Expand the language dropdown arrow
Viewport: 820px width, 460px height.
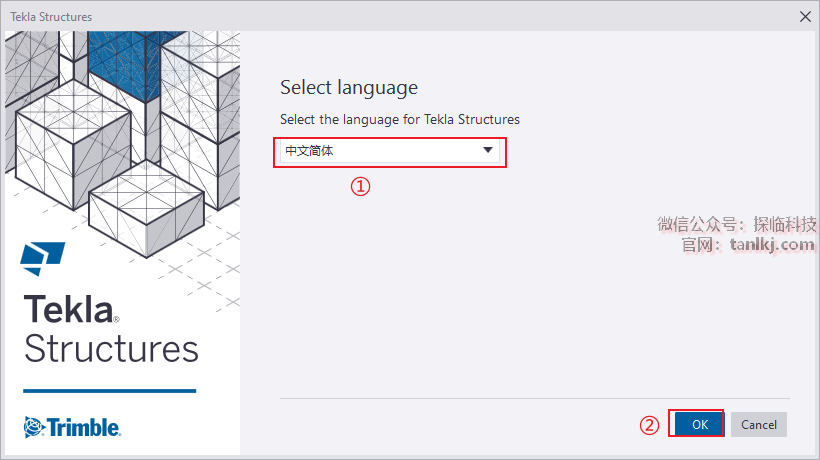tap(488, 151)
